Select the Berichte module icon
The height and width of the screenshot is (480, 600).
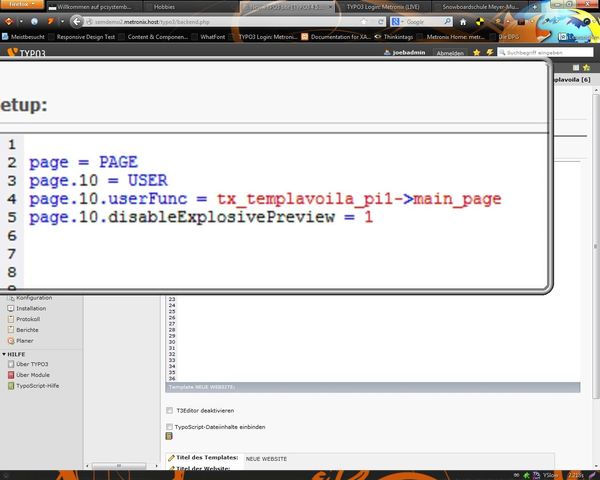pyautogui.click(x=9, y=330)
